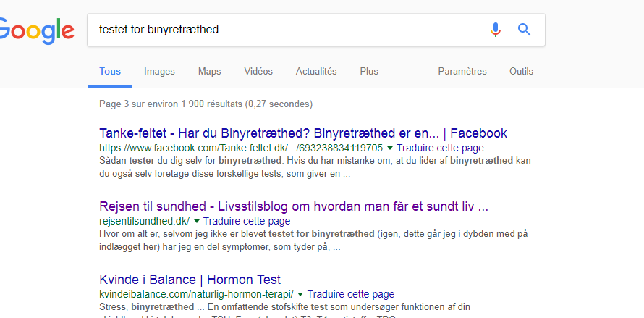This screenshot has height=318, width=644.
Task: Open the Maps tab
Action: pyautogui.click(x=209, y=71)
